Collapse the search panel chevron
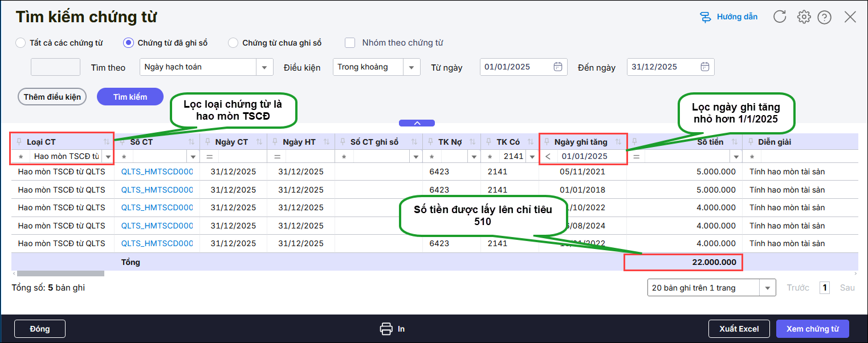The image size is (868, 343). 417,123
